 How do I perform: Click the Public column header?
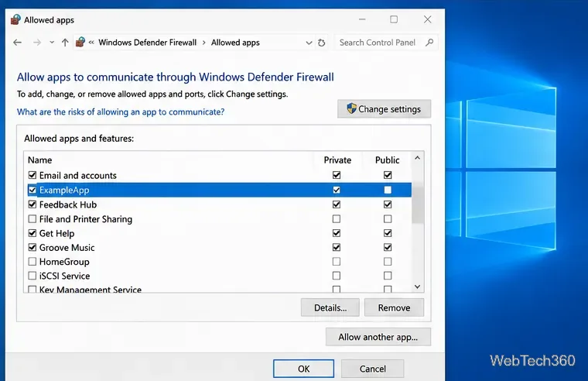point(388,160)
